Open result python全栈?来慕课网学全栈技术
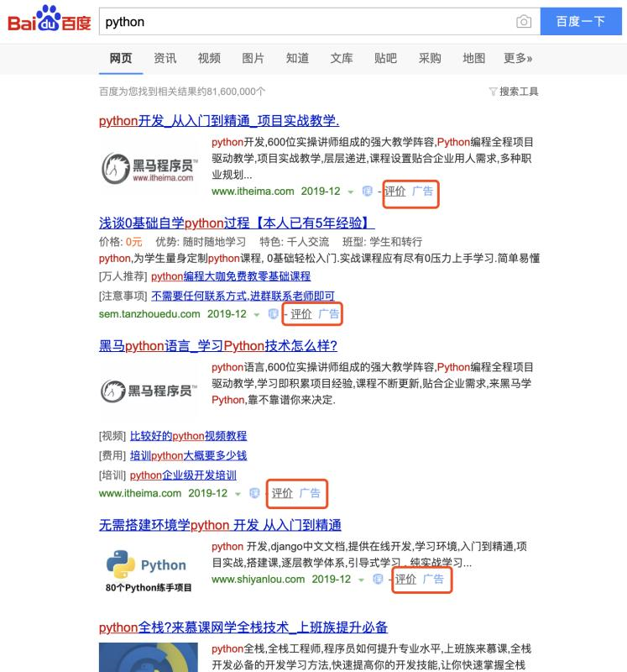This screenshot has height=672, width=627. (x=243, y=627)
